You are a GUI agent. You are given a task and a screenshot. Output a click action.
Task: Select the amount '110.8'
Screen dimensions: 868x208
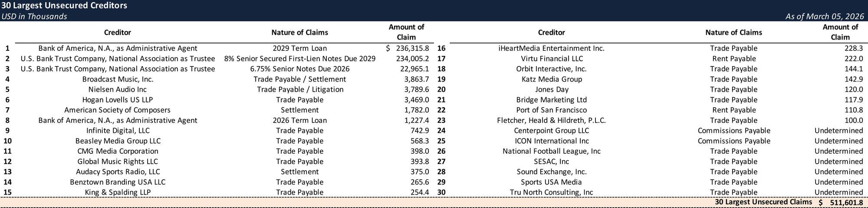pos(854,110)
